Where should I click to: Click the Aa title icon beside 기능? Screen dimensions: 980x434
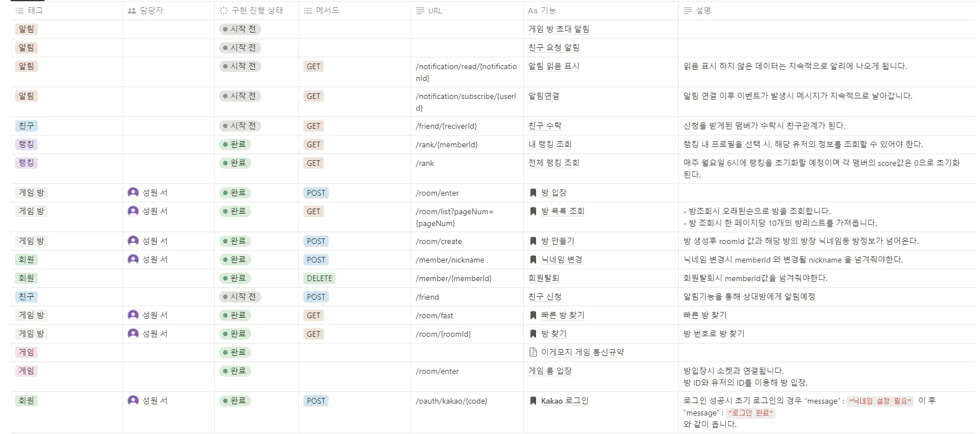click(533, 11)
